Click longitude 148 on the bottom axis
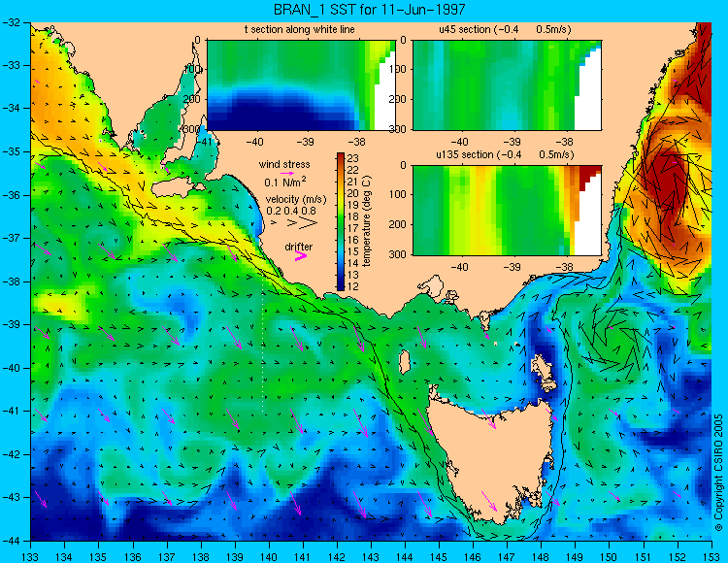Viewport: 728px width, 563px height. [x=542, y=556]
